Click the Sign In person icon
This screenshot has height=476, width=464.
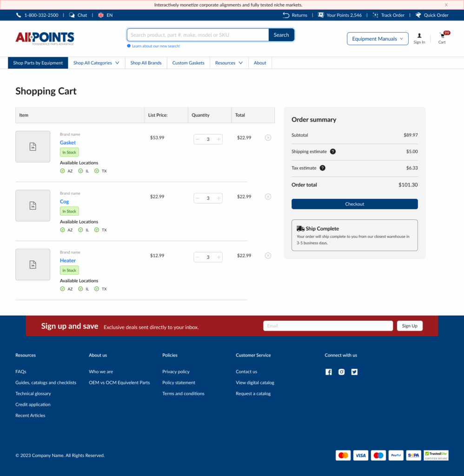[x=419, y=36]
